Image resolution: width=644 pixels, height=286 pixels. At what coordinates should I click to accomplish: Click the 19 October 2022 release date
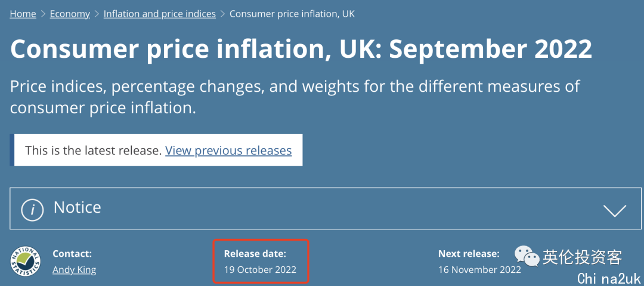pyautogui.click(x=260, y=270)
